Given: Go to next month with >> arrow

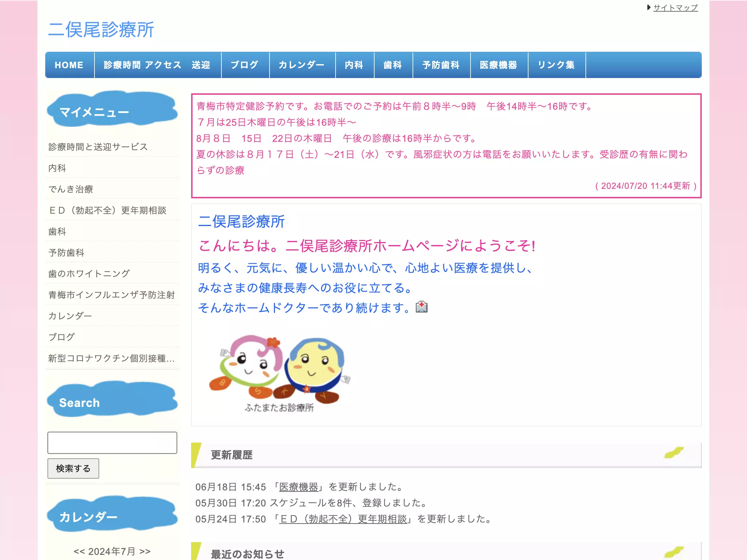Looking at the screenshot, I should click(145, 551).
